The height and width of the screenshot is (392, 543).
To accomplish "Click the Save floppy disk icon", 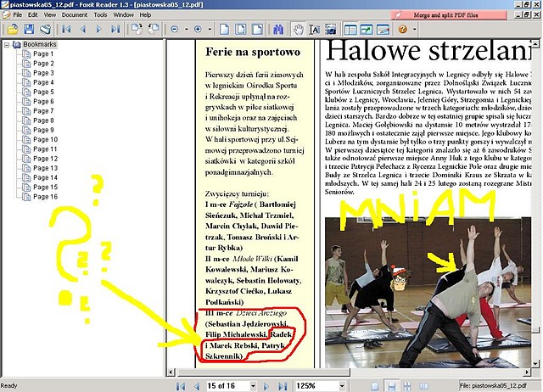I will tap(29, 30).
